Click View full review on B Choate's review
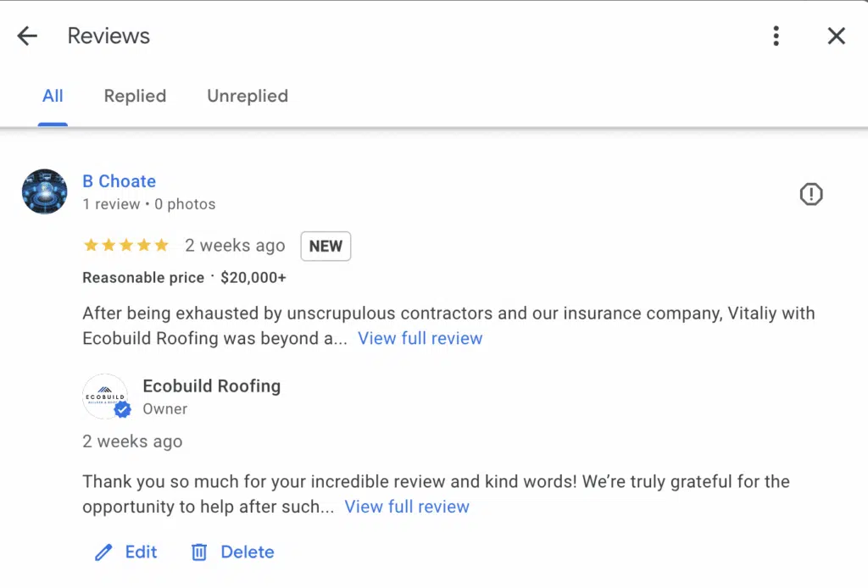Image resolution: width=868 pixels, height=588 pixels. [420, 338]
